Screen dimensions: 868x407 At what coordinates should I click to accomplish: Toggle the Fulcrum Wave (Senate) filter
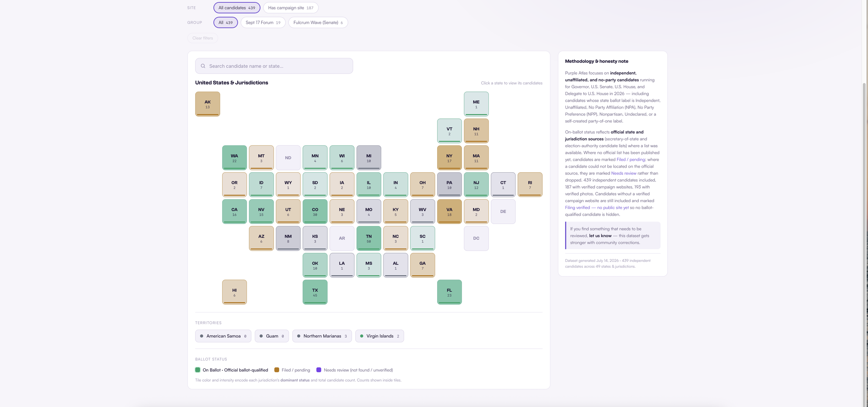[x=318, y=23]
